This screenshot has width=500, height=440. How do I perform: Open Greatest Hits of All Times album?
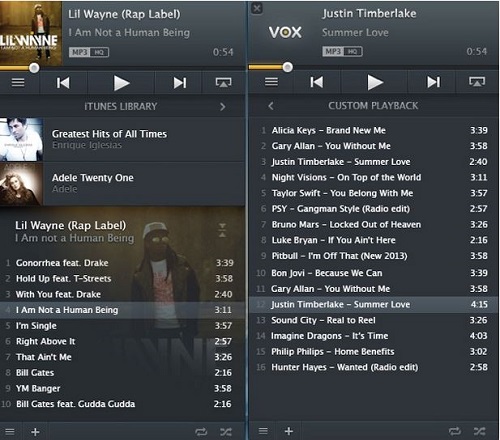(x=122, y=139)
